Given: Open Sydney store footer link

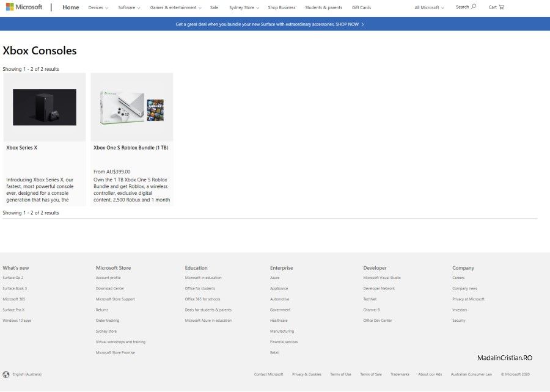Looking at the screenshot, I should pos(106,332).
